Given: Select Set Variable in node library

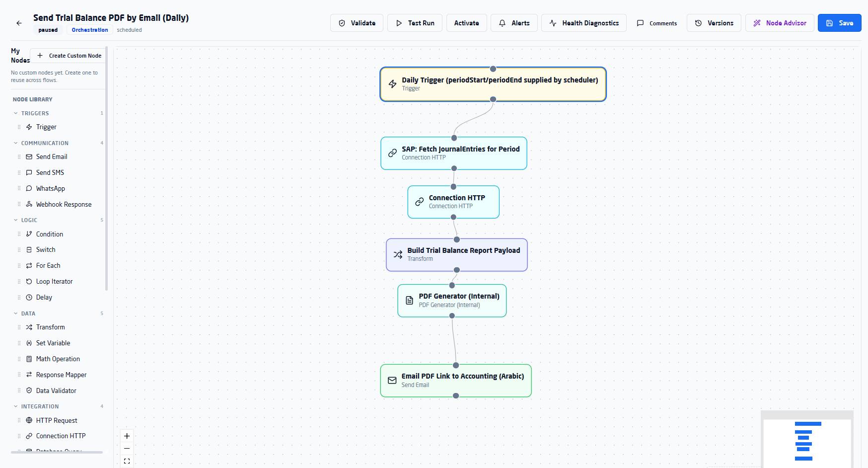Looking at the screenshot, I should tap(59, 343).
